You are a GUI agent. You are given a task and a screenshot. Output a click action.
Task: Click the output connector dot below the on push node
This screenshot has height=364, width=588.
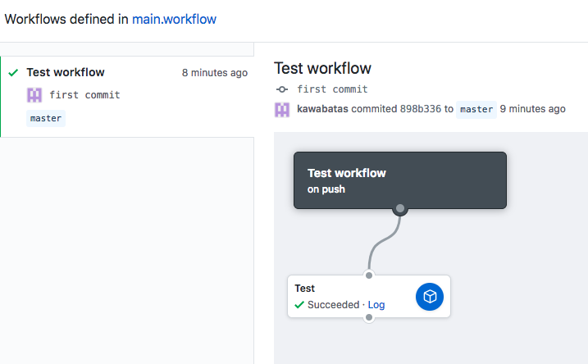(x=400, y=208)
